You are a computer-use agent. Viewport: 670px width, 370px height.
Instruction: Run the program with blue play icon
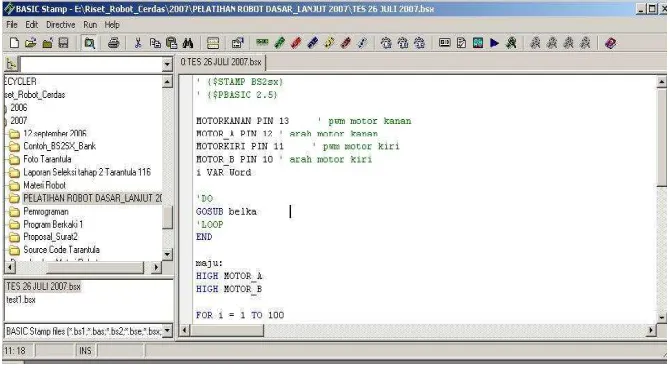(494, 43)
